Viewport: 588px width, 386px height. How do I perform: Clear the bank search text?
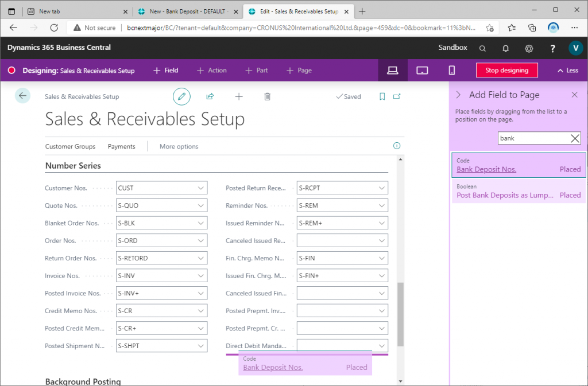[x=575, y=139]
